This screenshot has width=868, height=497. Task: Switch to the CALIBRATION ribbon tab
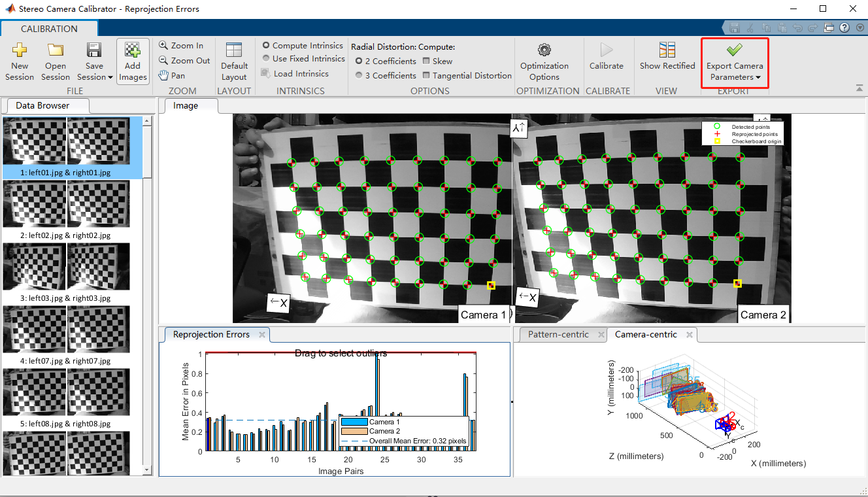49,29
